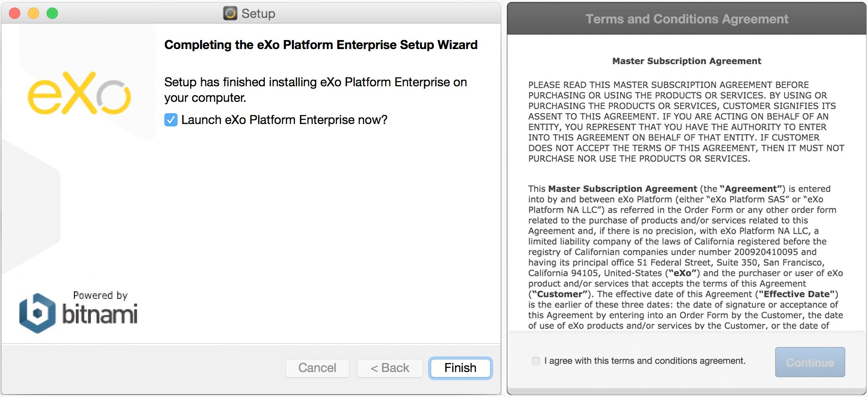Uncheck Launch eXo Platform Enterprise now

coord(171,120)
